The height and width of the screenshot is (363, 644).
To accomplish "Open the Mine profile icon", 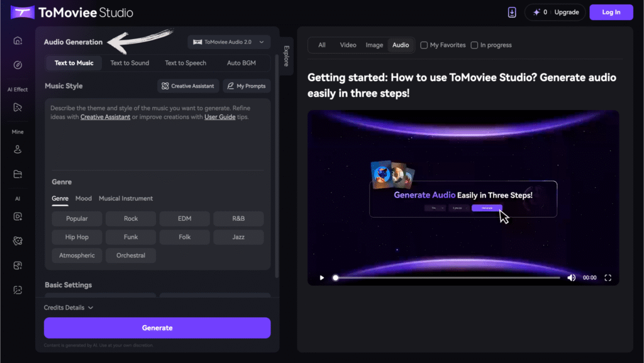I will (18, 150).
